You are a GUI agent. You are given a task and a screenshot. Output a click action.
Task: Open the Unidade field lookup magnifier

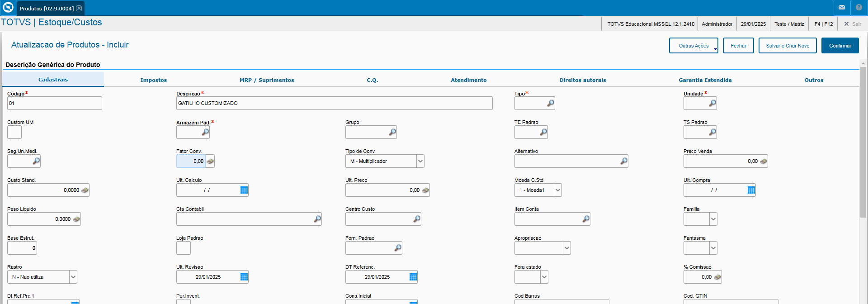click(x=712, y=103)
